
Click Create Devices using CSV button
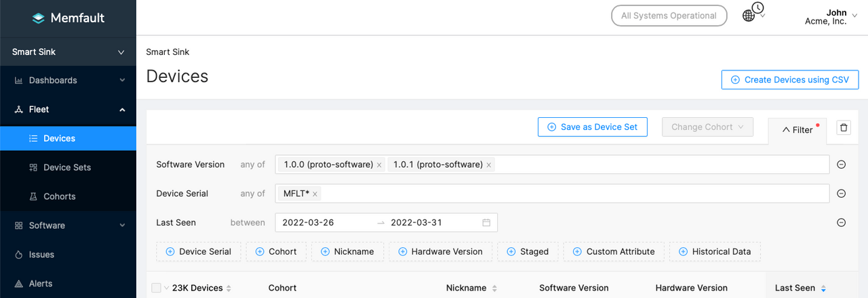[x=789, y=80]
